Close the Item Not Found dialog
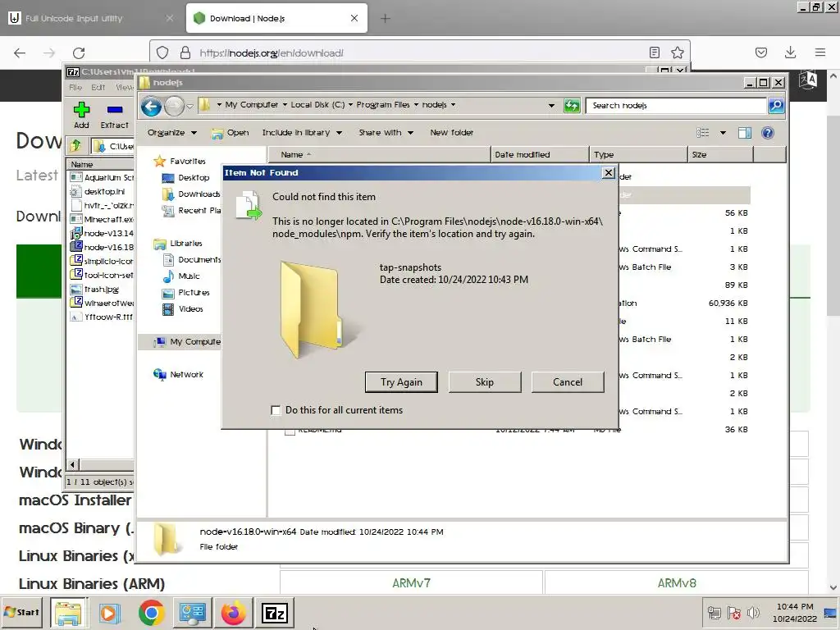This screenshot has width=840, height=630. coord(608,172)
